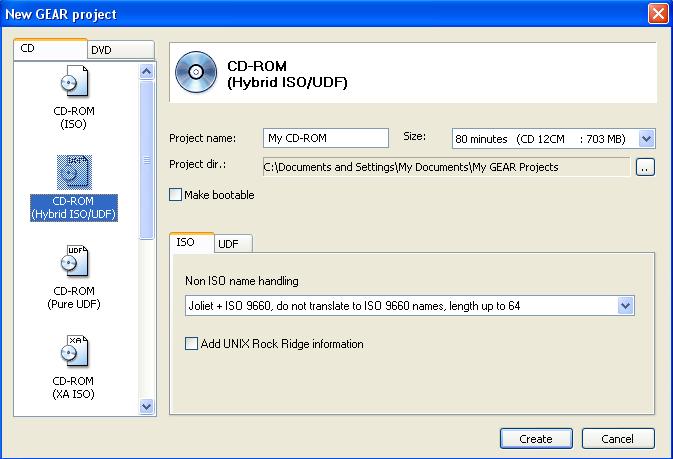Image resolution: width=673 pixels, height=459 pixels.
Task: Open the Size dropdown list
Action: coord(646,138)
